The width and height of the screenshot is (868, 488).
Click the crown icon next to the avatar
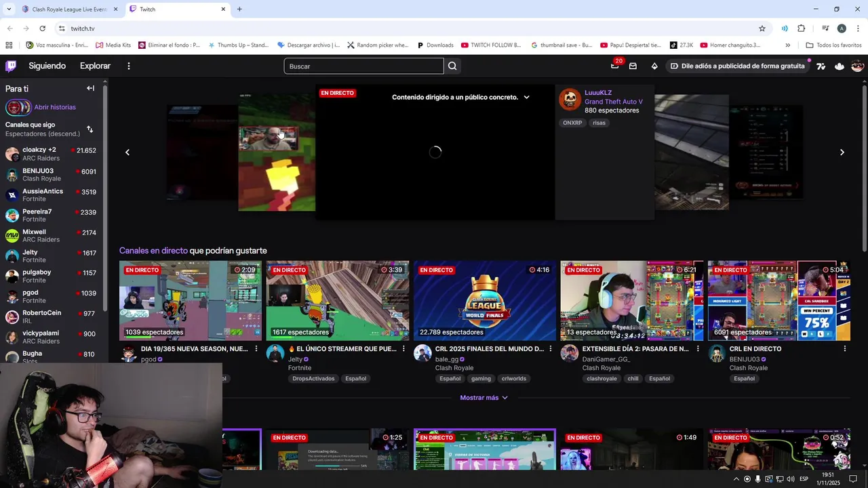point(840,66)
